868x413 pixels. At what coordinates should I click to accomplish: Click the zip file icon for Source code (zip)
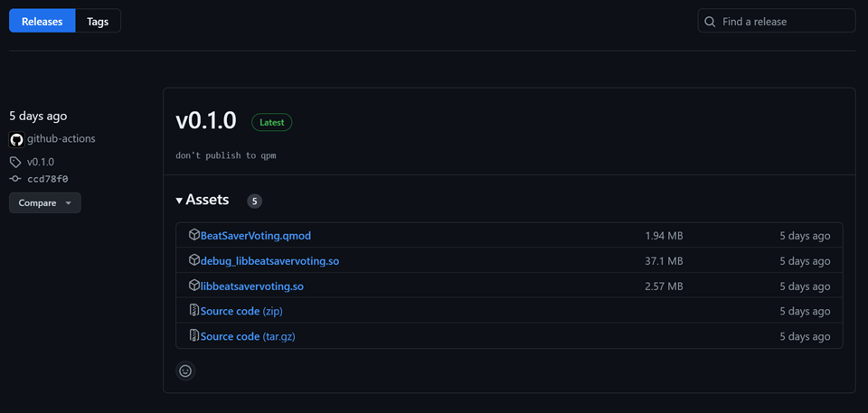[193, 311]
